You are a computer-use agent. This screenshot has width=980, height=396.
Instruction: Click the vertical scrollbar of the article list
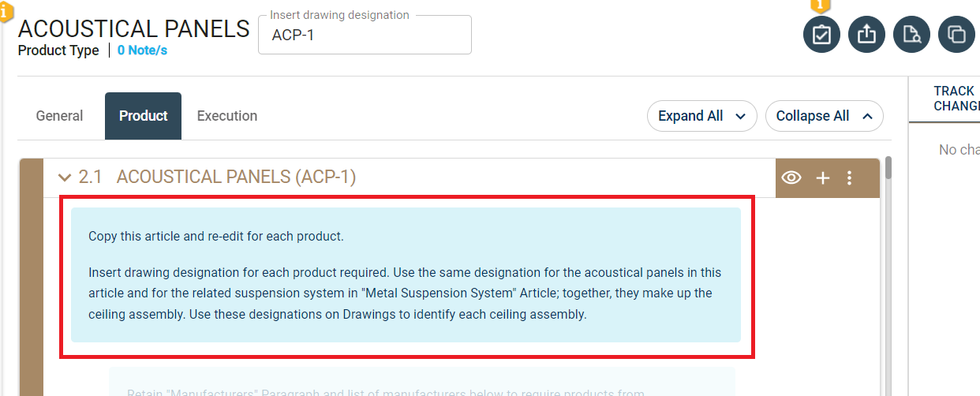pos(888,237)
